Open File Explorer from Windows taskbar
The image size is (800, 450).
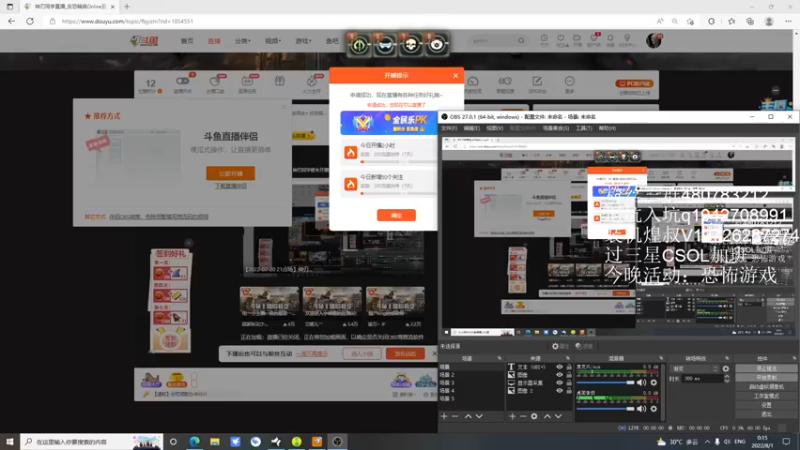(215, 441)
